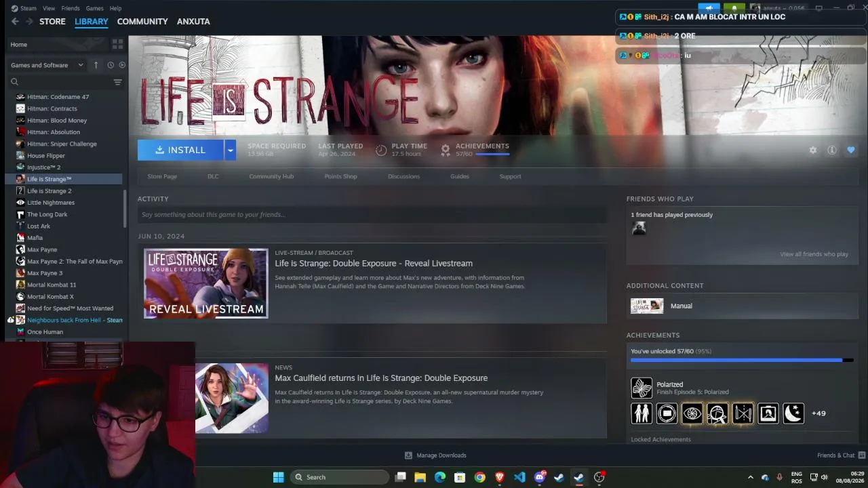Show game info icon
The image size is (868, 488).
pos(832,150)
